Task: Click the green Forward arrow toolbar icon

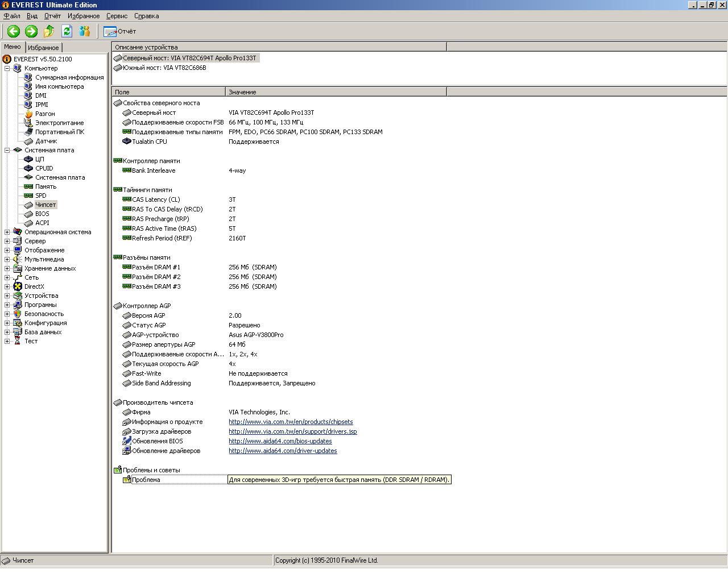Action: click(x=31, y=31)
